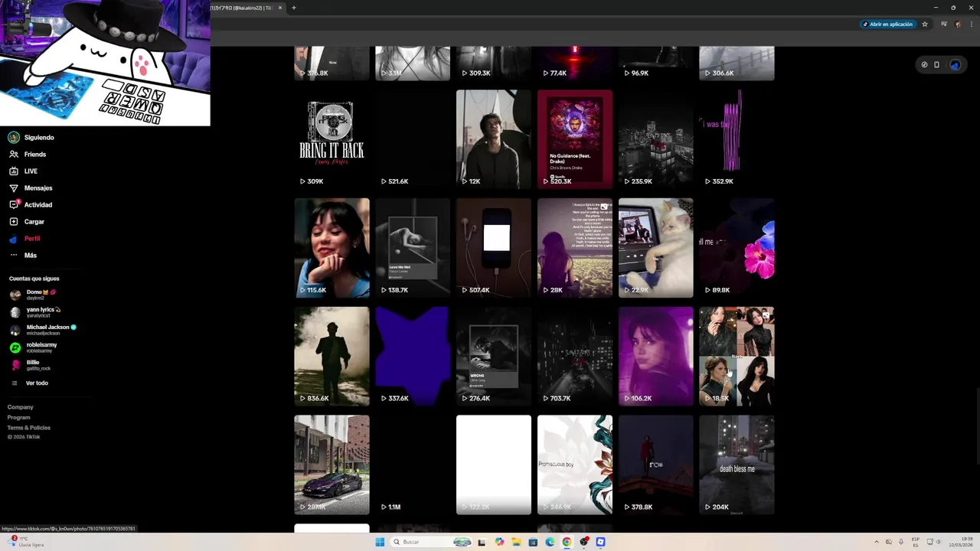980x551 pixels.
Task: Open the Más three-dots menu
Action: tap(14, 256)
